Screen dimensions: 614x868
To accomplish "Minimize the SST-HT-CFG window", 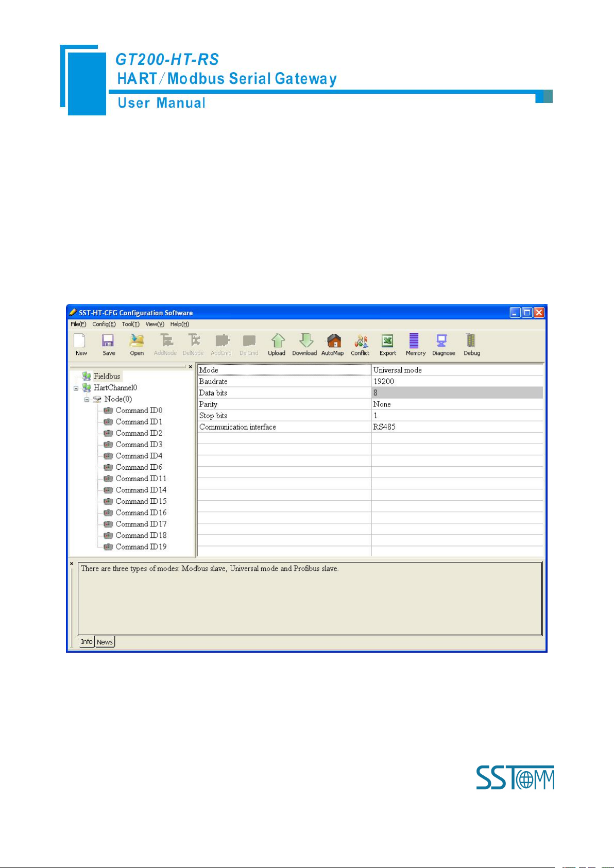I will 515,313.
